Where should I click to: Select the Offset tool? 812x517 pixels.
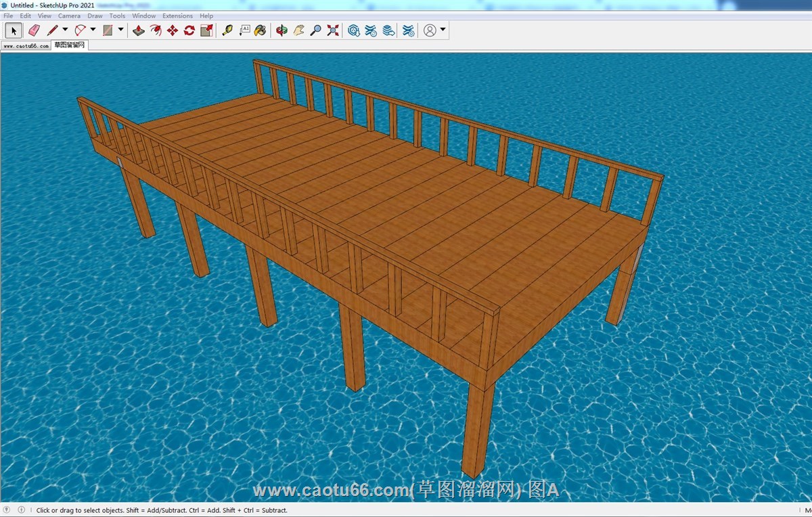pyautogui.click(x=156, y=30)
